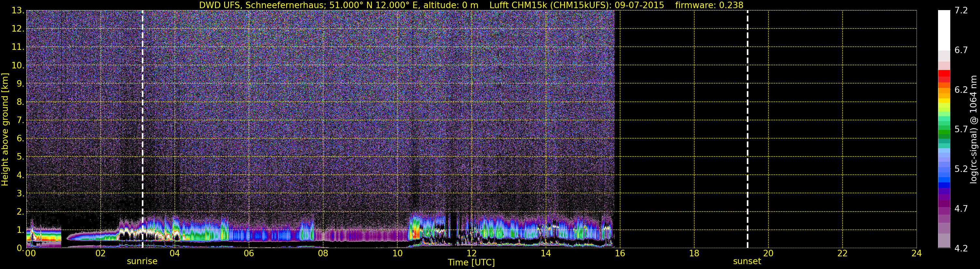Click the '3.' height axis tick label
Screen dimensions: 980x269
click(20, 193)
